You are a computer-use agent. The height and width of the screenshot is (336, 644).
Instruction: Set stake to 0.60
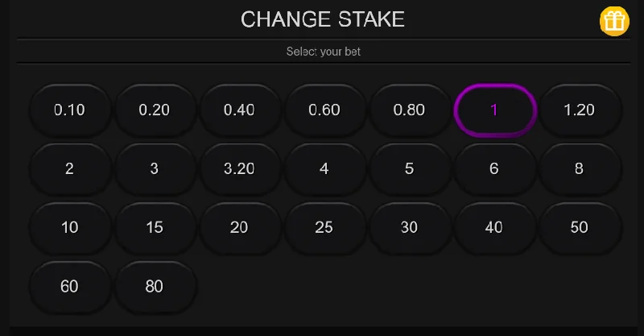[324, 110]
